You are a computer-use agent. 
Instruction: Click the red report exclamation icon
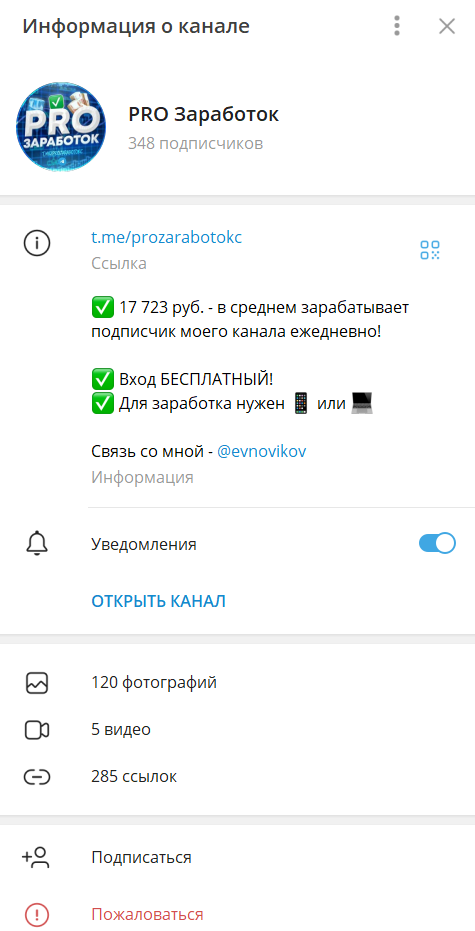[x=37, y=915]
